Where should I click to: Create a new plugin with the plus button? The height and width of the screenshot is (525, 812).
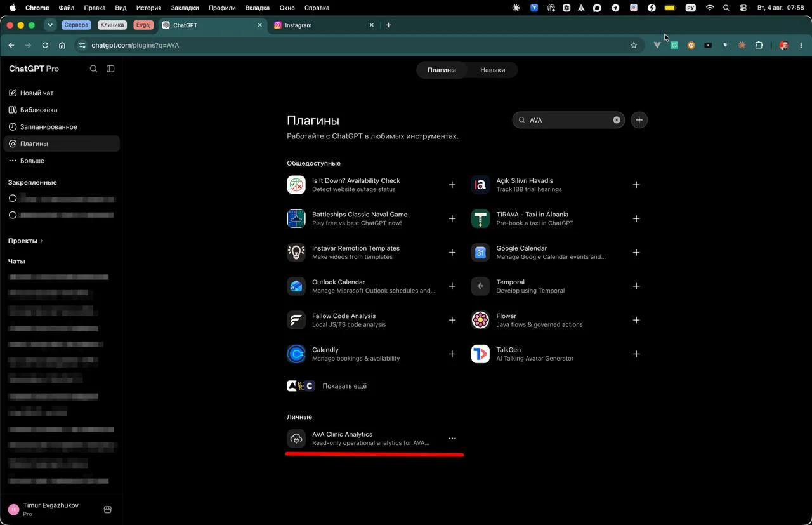[x=639, y=120]
